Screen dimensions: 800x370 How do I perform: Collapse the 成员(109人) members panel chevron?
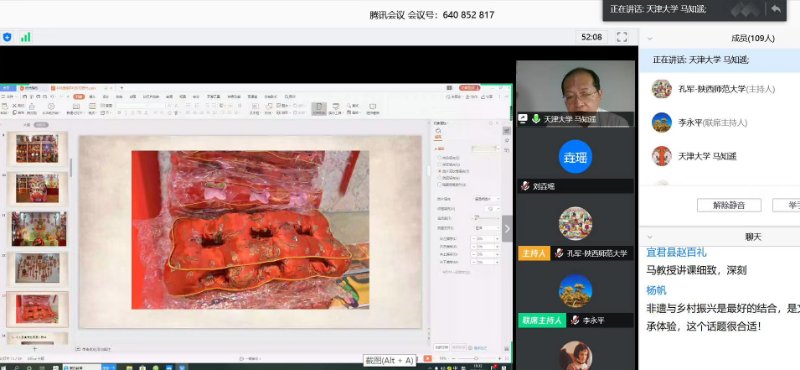[649, 38]
